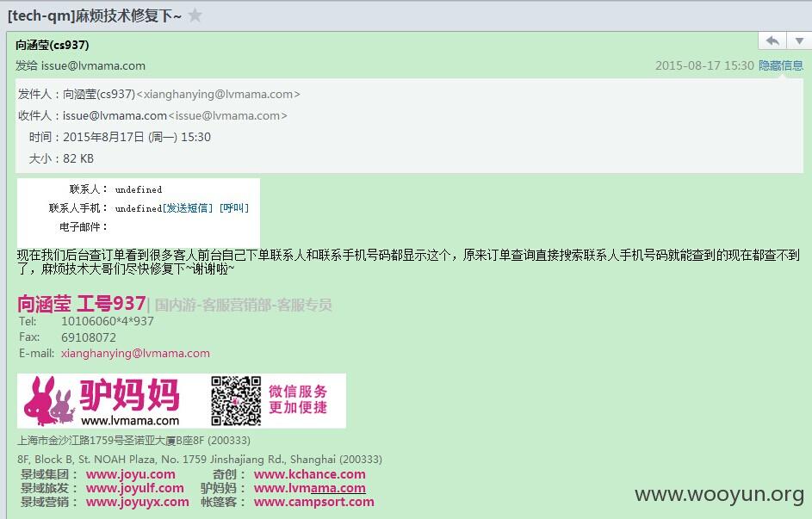Click the 驴妈妈 donkey logo
The height and width of the screenshot is (519, 812).
(102, 400)
